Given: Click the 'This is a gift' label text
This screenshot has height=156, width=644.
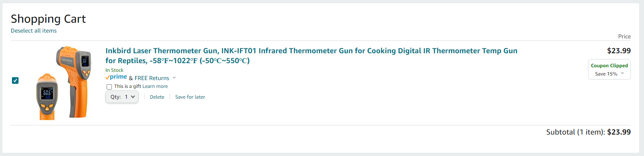Looking at the screenshot, I should [x=128, y=86].
